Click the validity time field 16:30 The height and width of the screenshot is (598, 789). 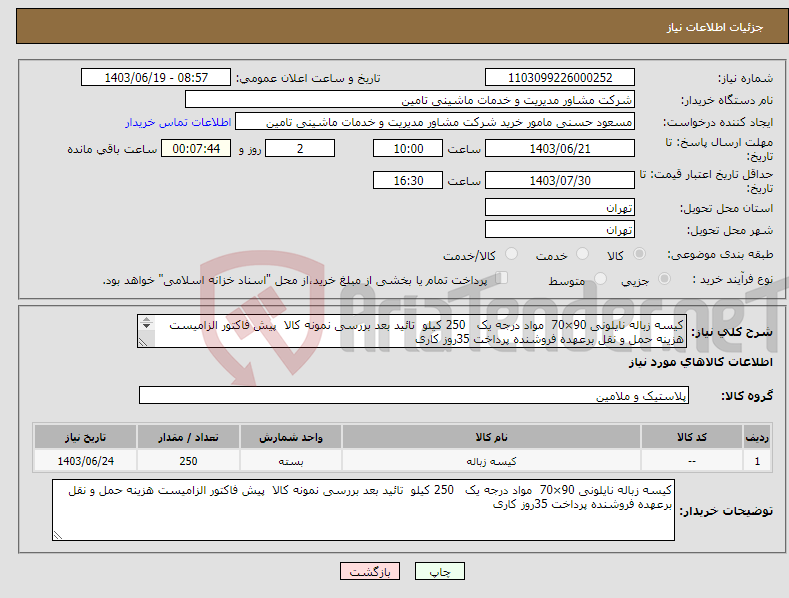[x=408, y=180]
